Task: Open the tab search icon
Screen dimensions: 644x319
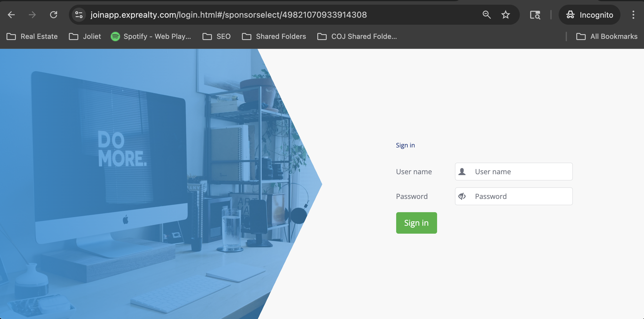Action: [535, 15]
